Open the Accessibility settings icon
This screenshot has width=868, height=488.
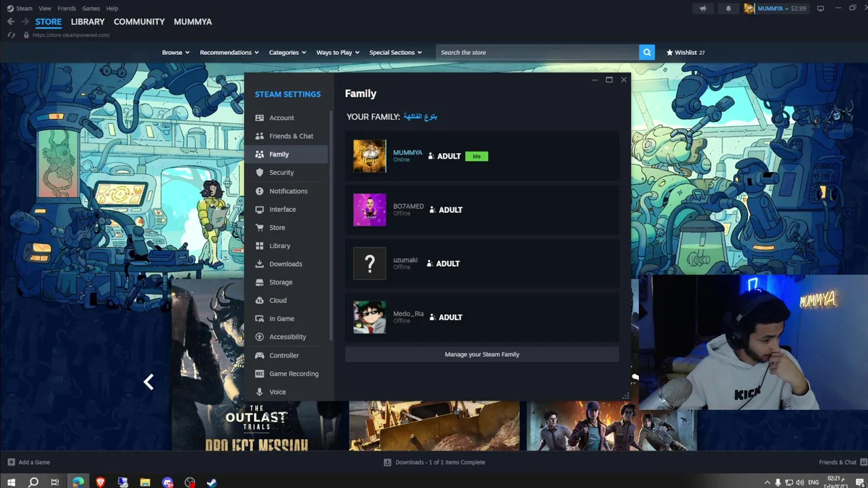259,337
